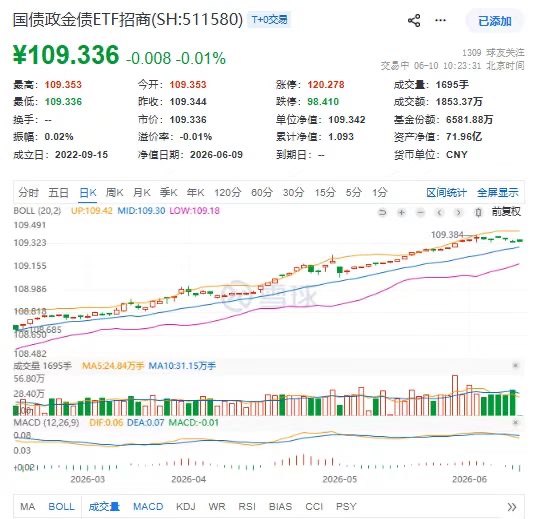Click the 净值日期 2026-06-09
This screenshot has height=519, width=537.
coord(216,155)
